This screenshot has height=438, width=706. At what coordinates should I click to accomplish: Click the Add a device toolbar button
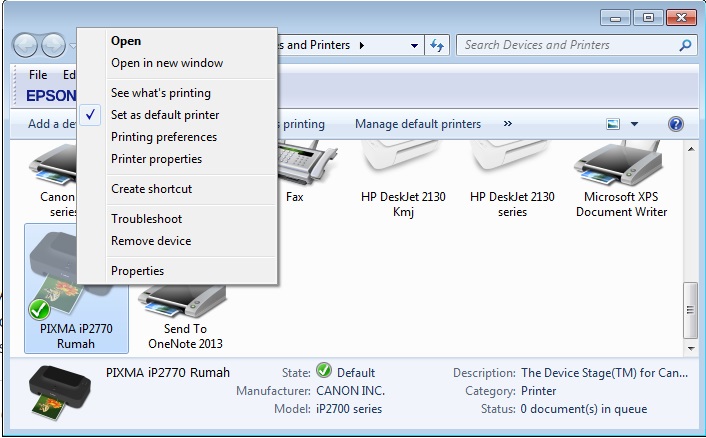click(51, 124)
